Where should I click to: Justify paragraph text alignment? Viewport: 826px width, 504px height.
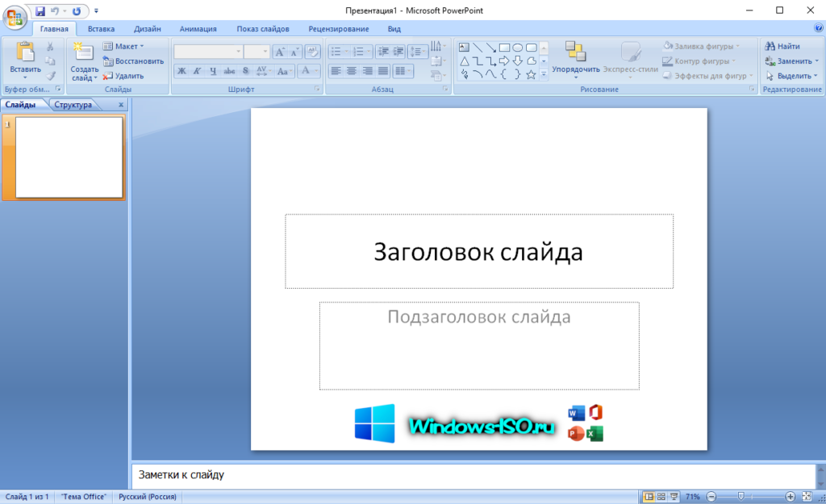point(383,71)
